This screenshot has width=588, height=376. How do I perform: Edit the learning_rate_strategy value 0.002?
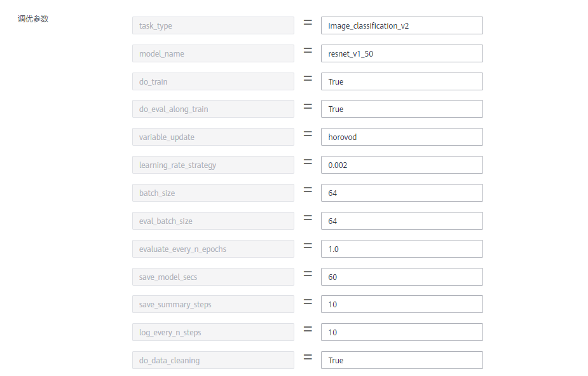pyautogui.click(x=401, y=165)
